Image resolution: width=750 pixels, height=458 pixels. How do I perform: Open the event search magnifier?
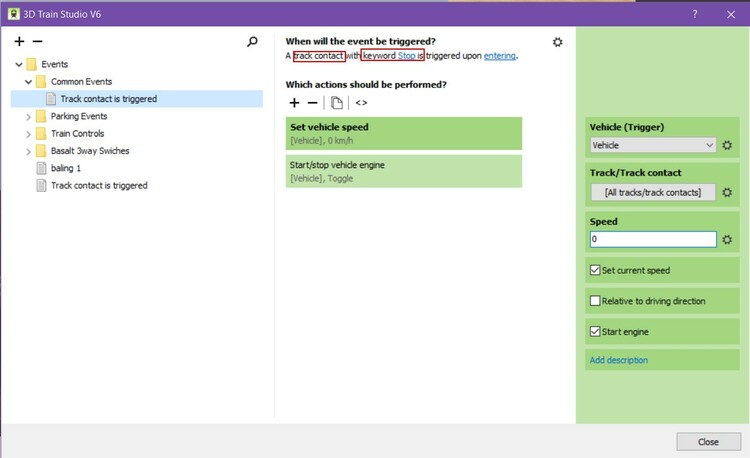[252, 42]
